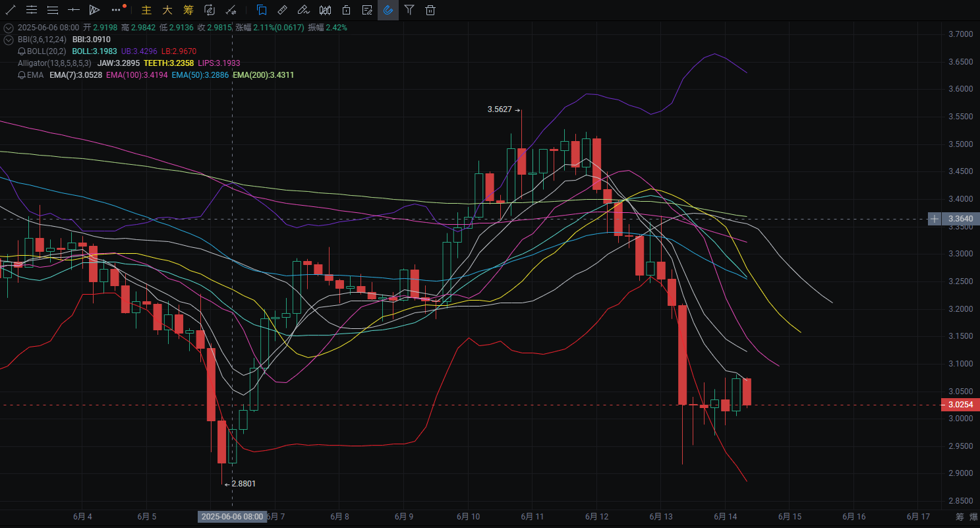
Task: Click the current price label 3.0254
Action: pyautogui.click(x=961, y=405)
